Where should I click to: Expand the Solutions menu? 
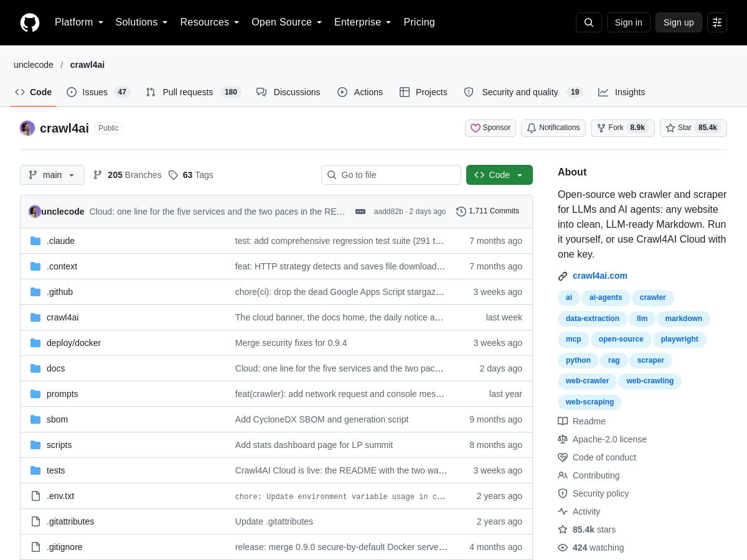pos(142,22)
